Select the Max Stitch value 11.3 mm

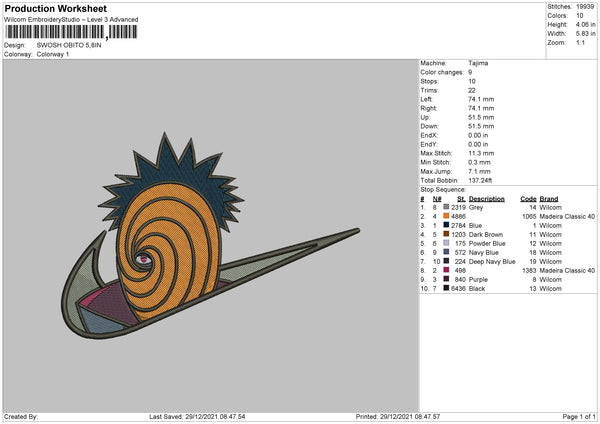click(x=481, y=153)
